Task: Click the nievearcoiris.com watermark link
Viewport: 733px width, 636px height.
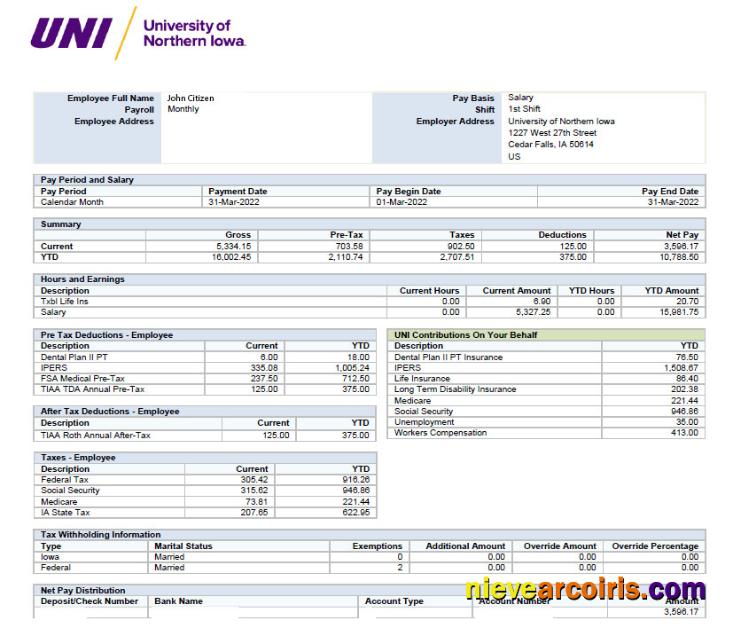Action: [x=585, y=589]
